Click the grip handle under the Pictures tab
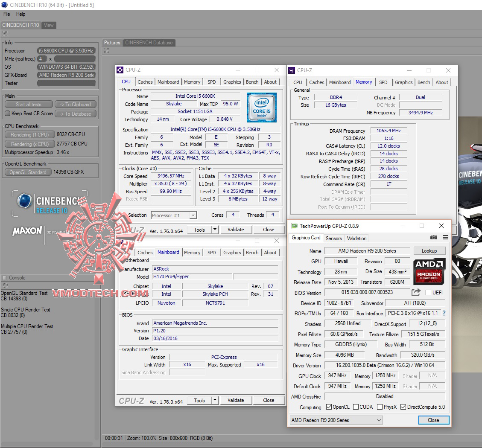This screenshot has height=448, width=482. [107, 51]
